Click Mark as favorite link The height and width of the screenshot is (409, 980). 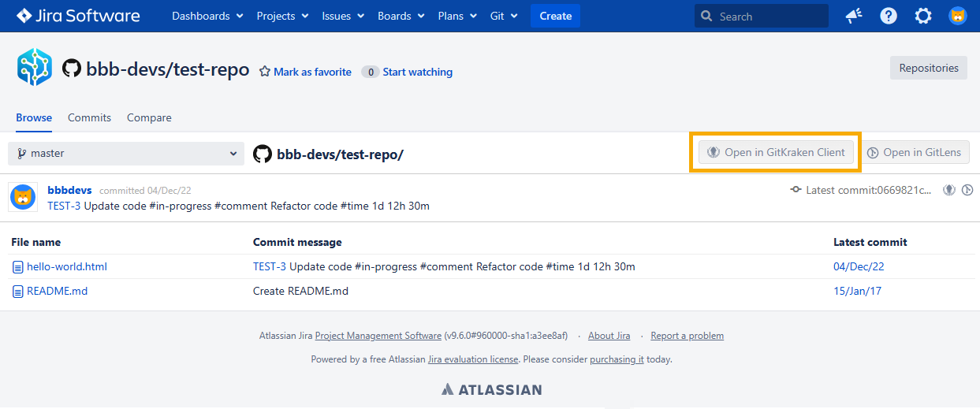312,72
